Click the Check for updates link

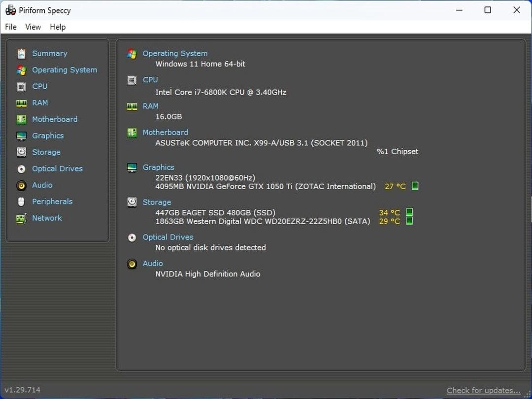click(x=483, y=390)
